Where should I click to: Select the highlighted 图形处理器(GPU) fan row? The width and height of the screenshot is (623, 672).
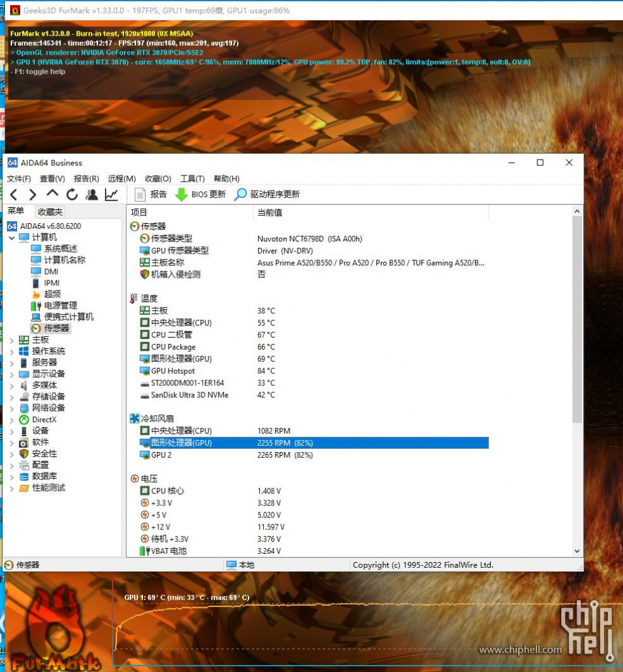(x=314, y=442)
